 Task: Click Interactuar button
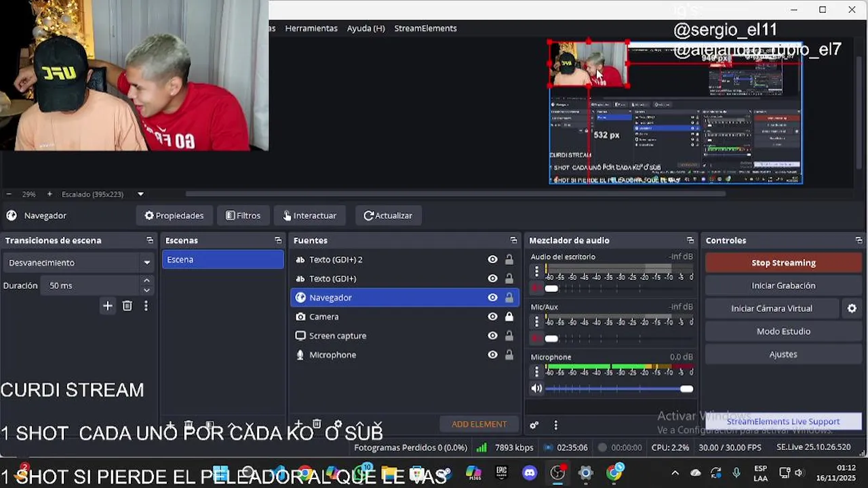coord(310,216)
